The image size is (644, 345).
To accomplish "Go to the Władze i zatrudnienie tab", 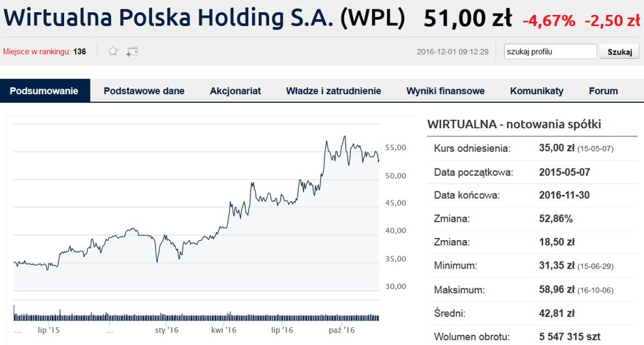I will coord(333,91).
